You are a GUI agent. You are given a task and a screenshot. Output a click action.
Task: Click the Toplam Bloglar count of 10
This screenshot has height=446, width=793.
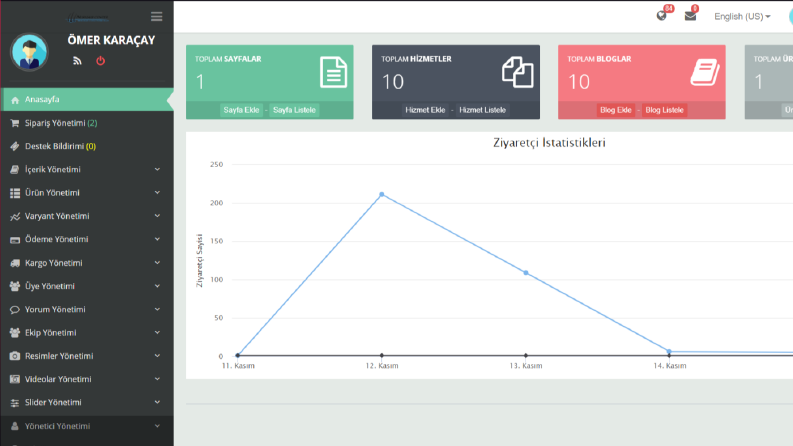[x=579, y=82]
